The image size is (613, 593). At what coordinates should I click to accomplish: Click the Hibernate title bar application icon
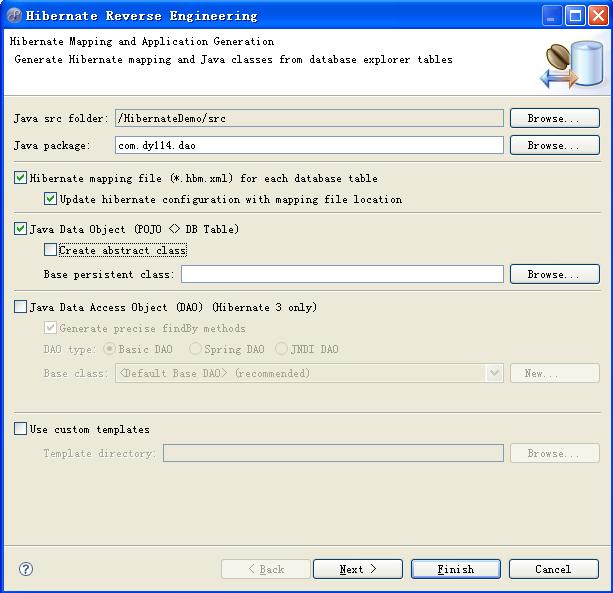[14, 16]
